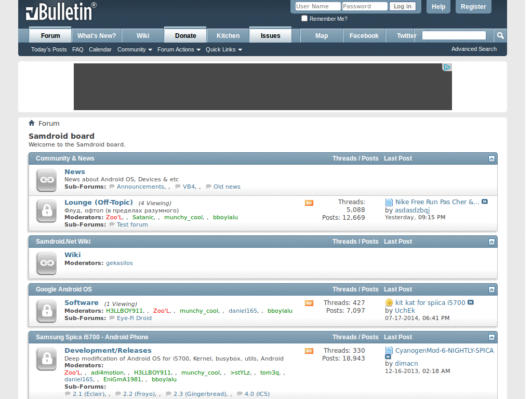Collapse the Google Android OS category
This screenshot has height=399, width=532.
coord(491,289)
